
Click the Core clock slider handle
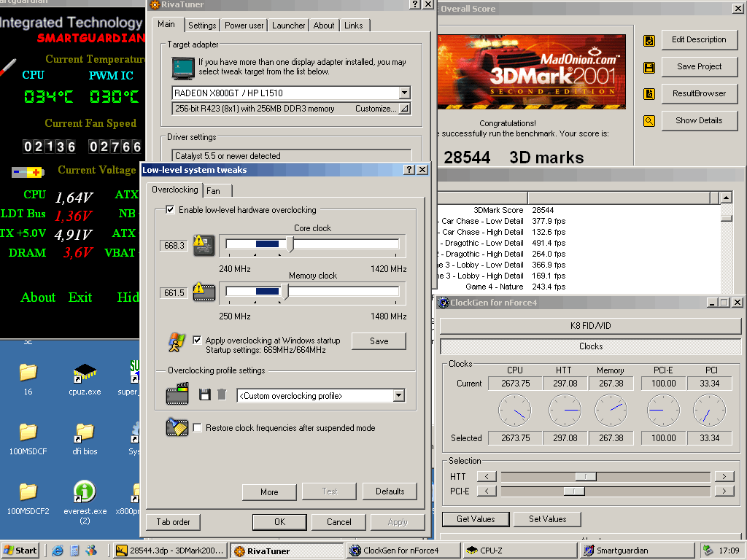[x=290, y=244]
